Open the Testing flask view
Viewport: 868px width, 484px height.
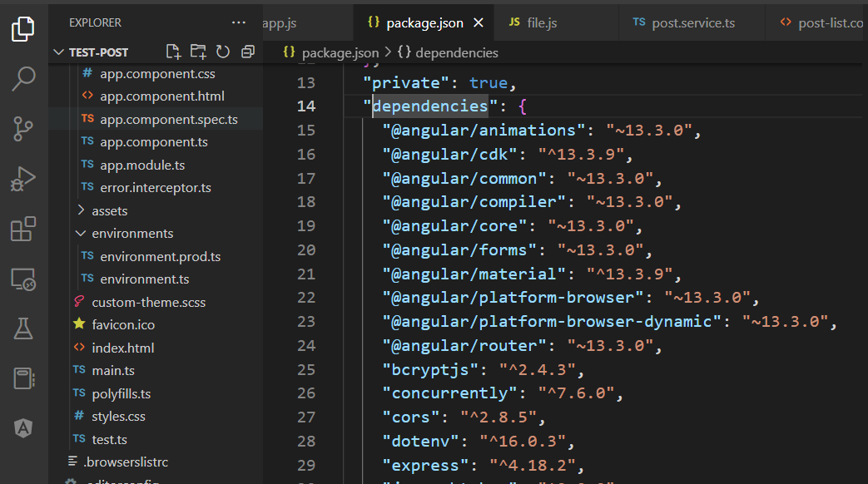pos(22,328)
